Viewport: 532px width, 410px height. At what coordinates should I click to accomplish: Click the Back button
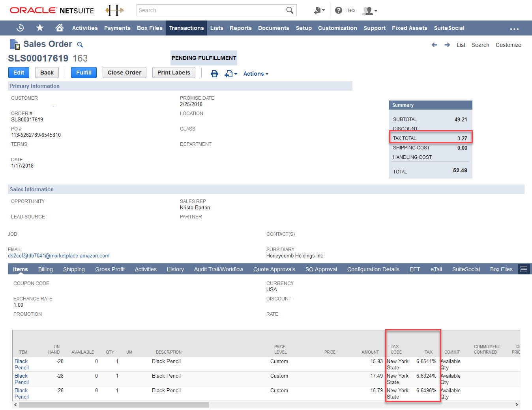[x=47, y=73]
